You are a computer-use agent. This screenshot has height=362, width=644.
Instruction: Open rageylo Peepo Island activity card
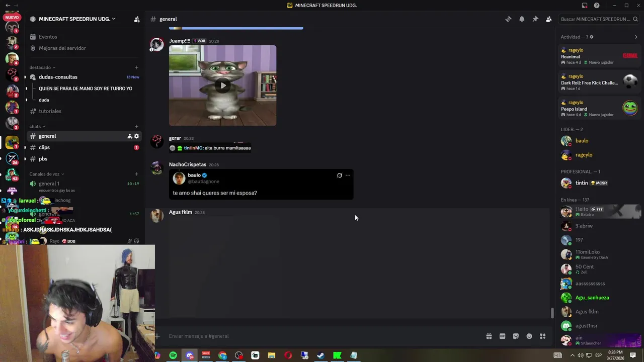tap(599, 109)
